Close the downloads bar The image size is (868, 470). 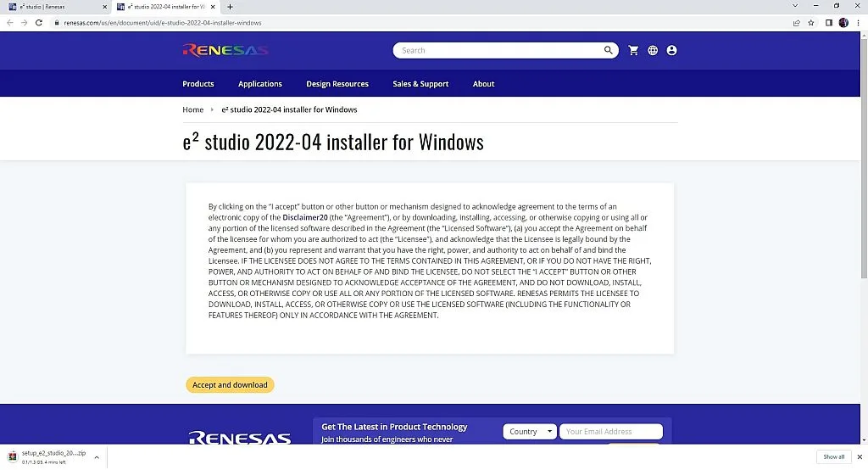click(860, 456)
